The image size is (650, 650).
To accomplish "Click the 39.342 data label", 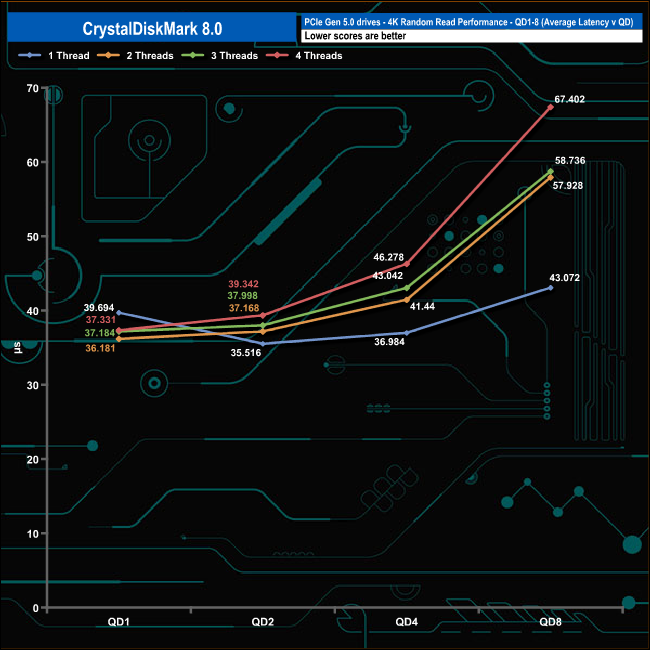I will click(x=243, y=284).
